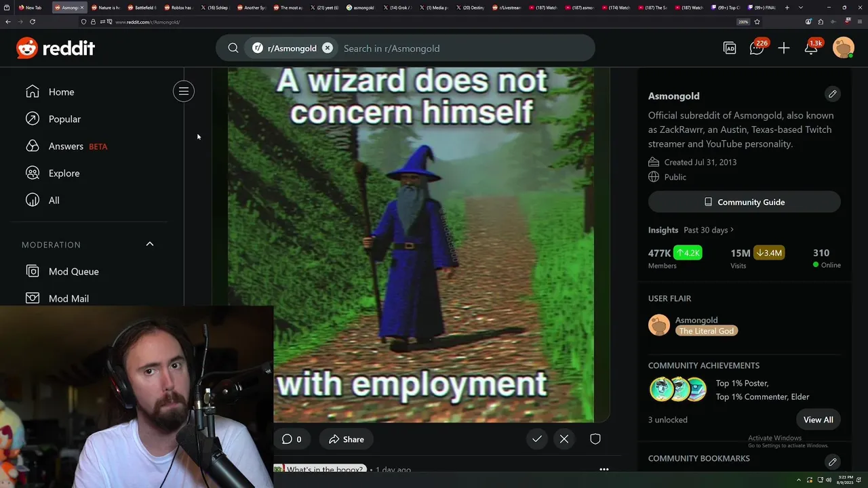The height and width of the screenshot is (488, 868).
Task: View All community achievements
Action: pyautogui.click(x=818, y=420)
